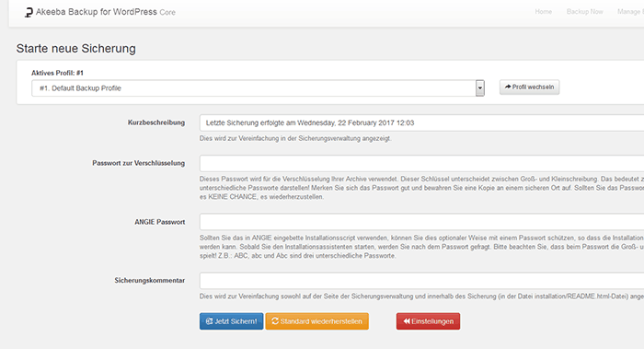Focus the ANGIE Passwort field
This screenshot has width=644, height=349.
point(421,222)
